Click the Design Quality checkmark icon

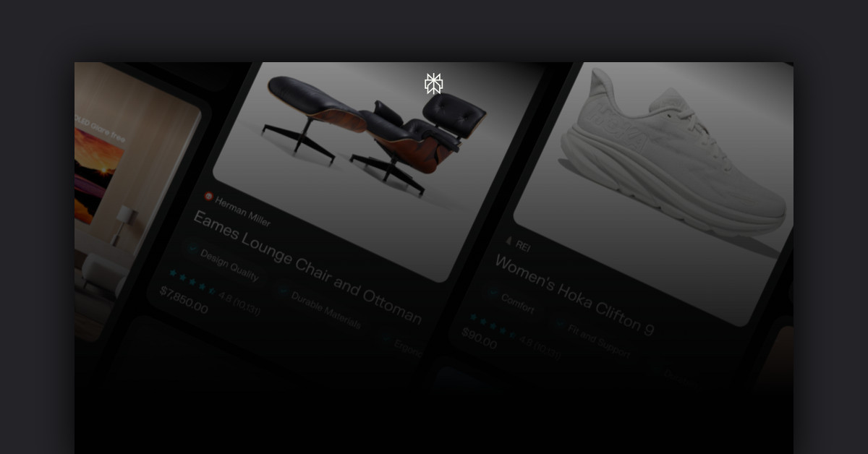tap(192, 248)
